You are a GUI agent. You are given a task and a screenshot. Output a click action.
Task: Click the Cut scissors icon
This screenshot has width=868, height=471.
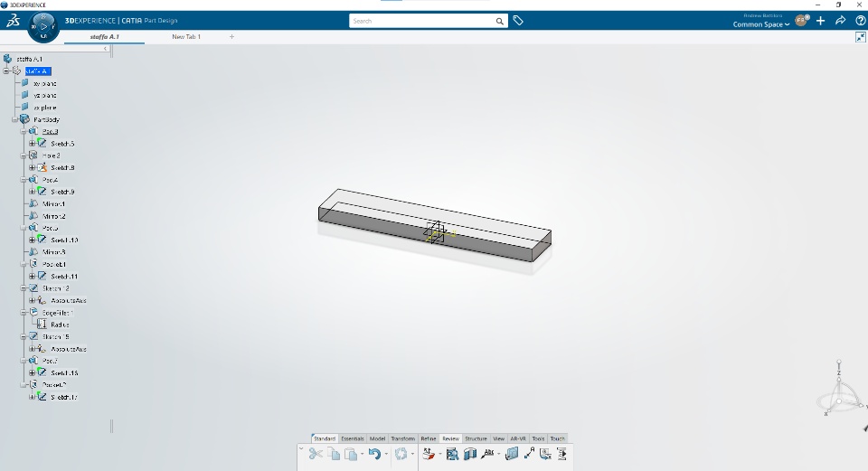pos(316,454)
